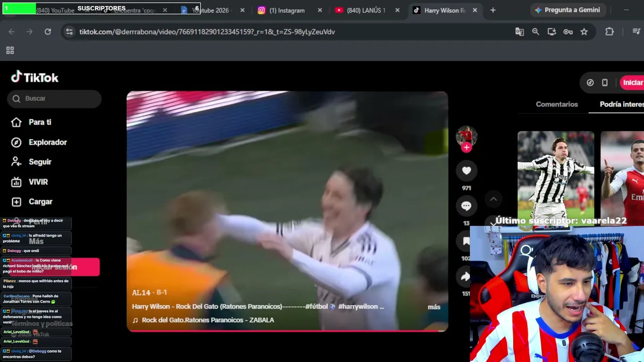
Task: Open the Podría interesar tab
Action: 622,104
